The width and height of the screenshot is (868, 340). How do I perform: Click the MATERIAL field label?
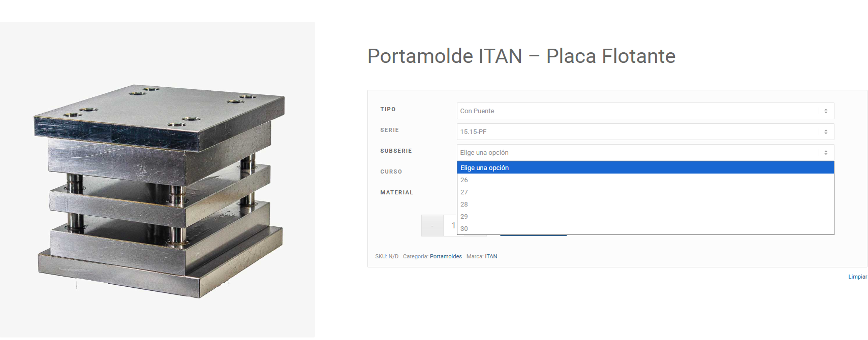pyautogui.click(x=396, y=193)
